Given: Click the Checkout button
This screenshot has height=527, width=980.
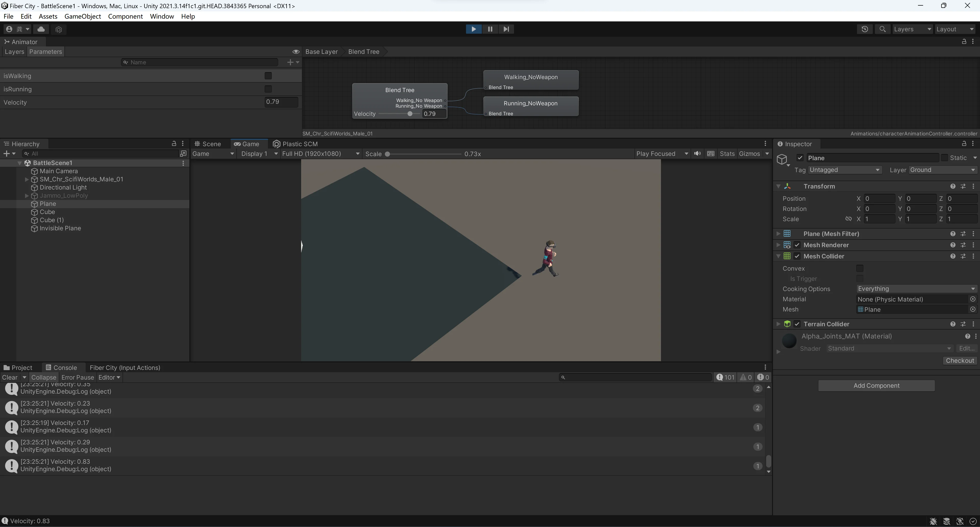Looking at the screenshot, I should (960, 360).
